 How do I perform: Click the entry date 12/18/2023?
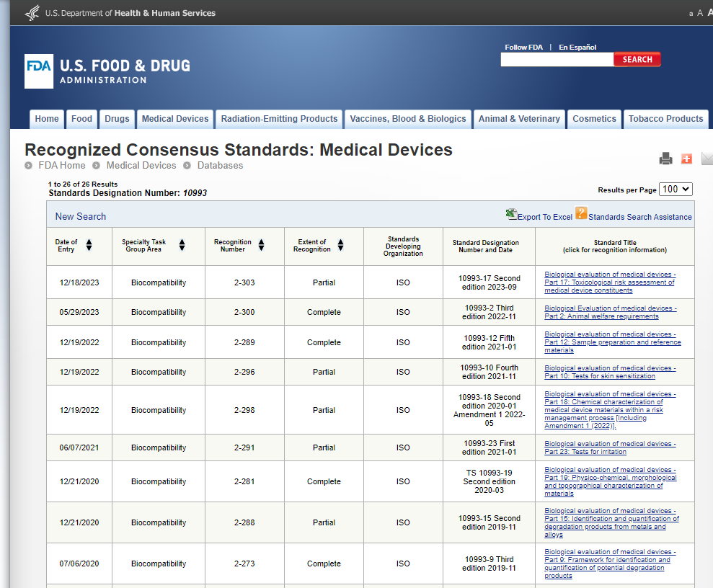click(79, 282)
